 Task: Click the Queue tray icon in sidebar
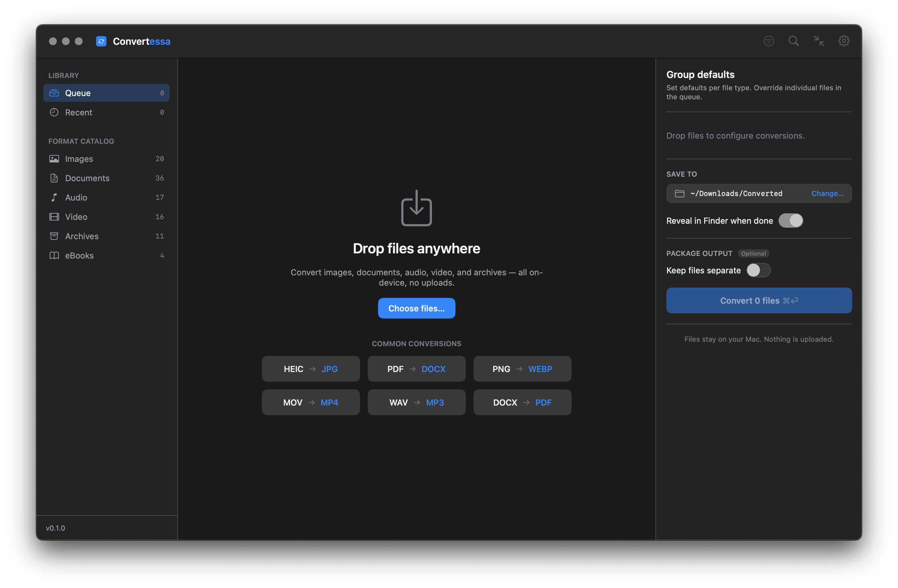pyautogui.click(x=54, y=93)
